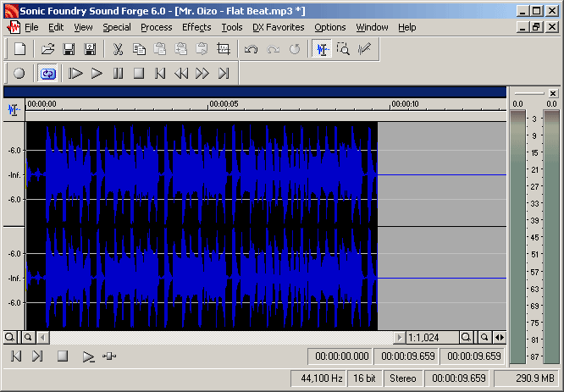Pause playback in transport toolbar

[x=118, y=74]
